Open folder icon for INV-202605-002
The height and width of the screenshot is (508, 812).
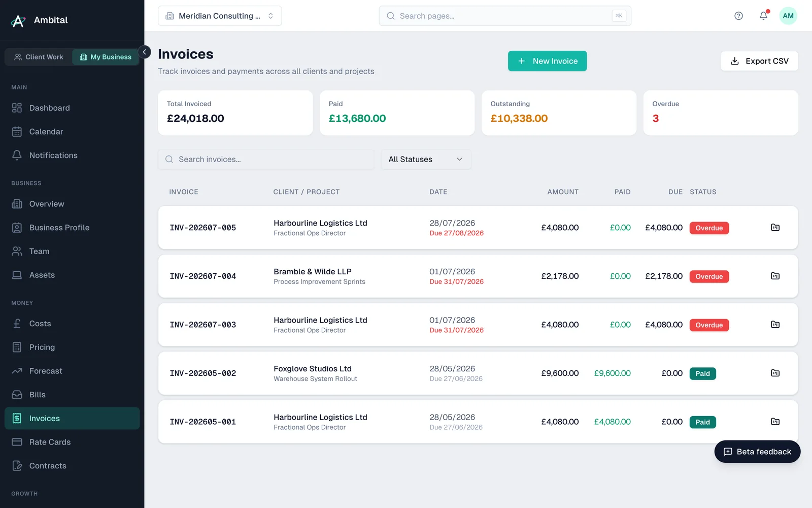tap(775, 373)
